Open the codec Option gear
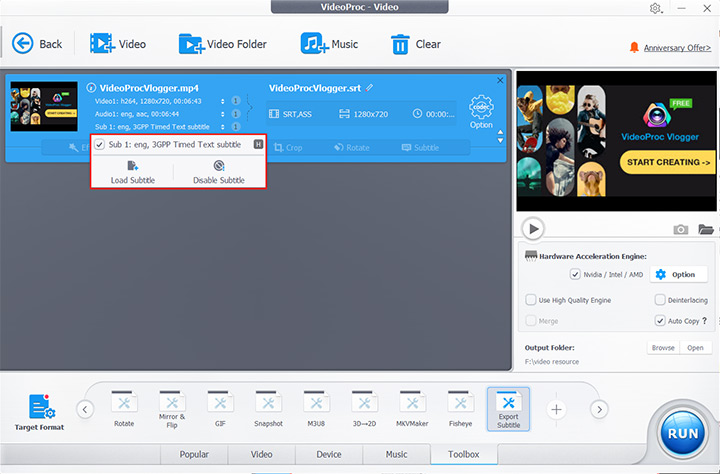The width and height of the screenshot is (720, 474). 481,112
